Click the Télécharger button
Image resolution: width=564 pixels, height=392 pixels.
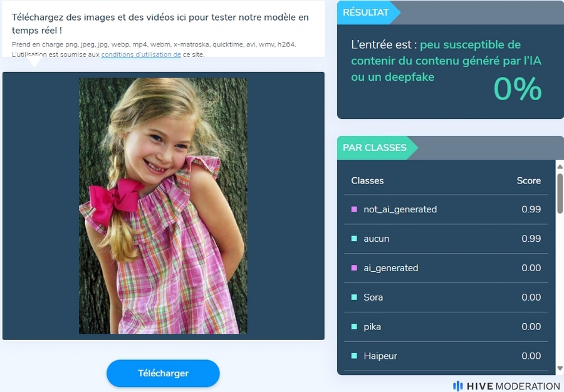pyautogui.click(x=163, y=373)
